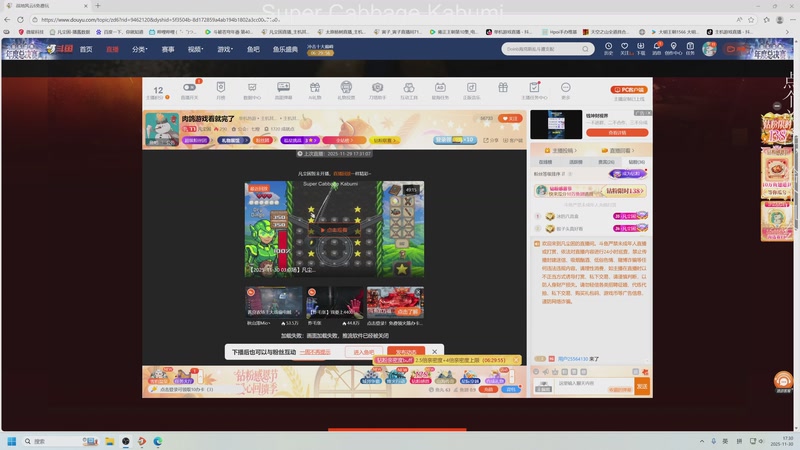This screenshot has height=450, width=800.
Task: Click the Douyu search input field
Action: tap(542, 49)
